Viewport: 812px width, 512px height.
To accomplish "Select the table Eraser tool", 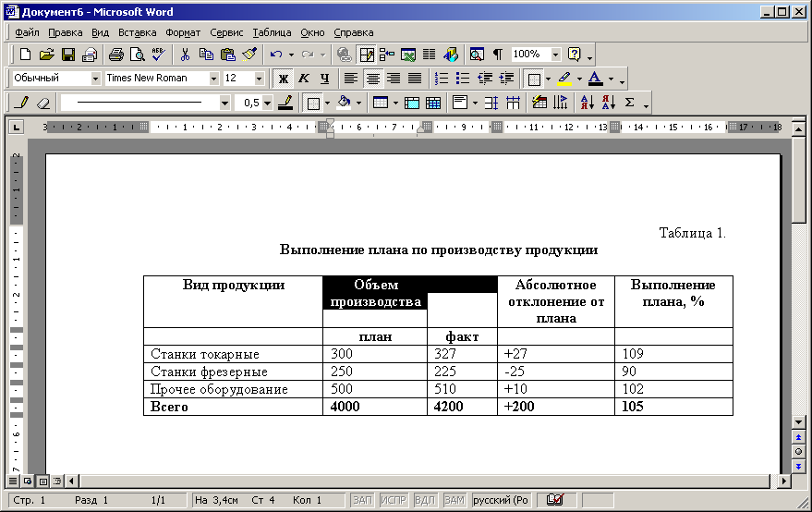I will tap(43, 103).
